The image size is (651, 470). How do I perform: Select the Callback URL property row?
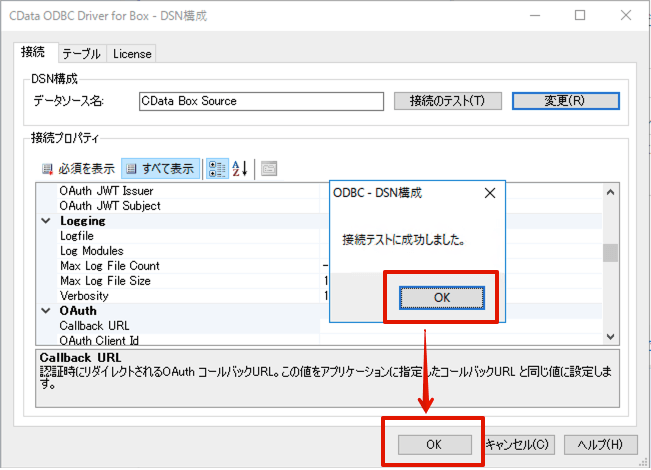95,326
